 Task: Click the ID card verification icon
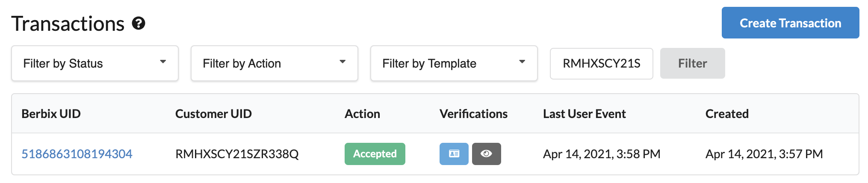(x=454, y=154)
